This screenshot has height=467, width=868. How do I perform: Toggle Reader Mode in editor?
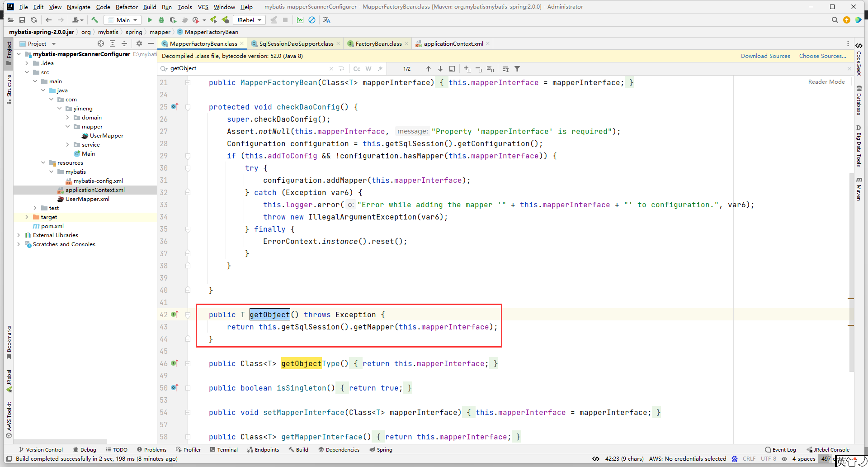(826, 82)
